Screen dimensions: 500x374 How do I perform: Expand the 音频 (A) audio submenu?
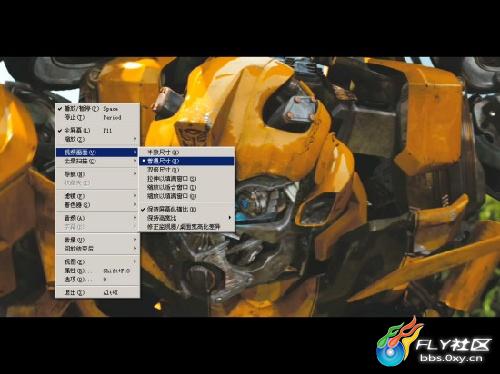point(97,218)
